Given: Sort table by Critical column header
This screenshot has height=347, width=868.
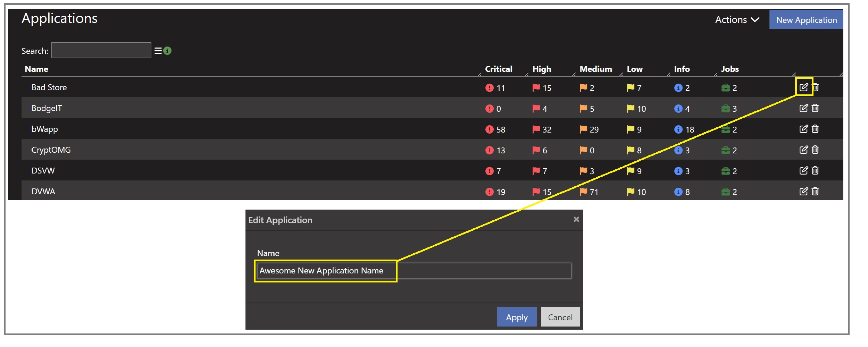Looking at the screenshot, I should point(498,69).
